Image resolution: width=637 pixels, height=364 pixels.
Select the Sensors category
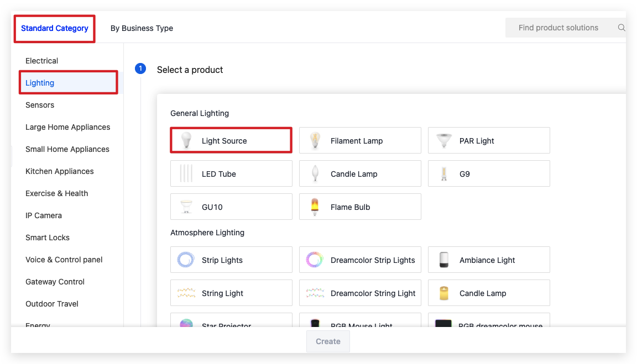click(39, 105)
